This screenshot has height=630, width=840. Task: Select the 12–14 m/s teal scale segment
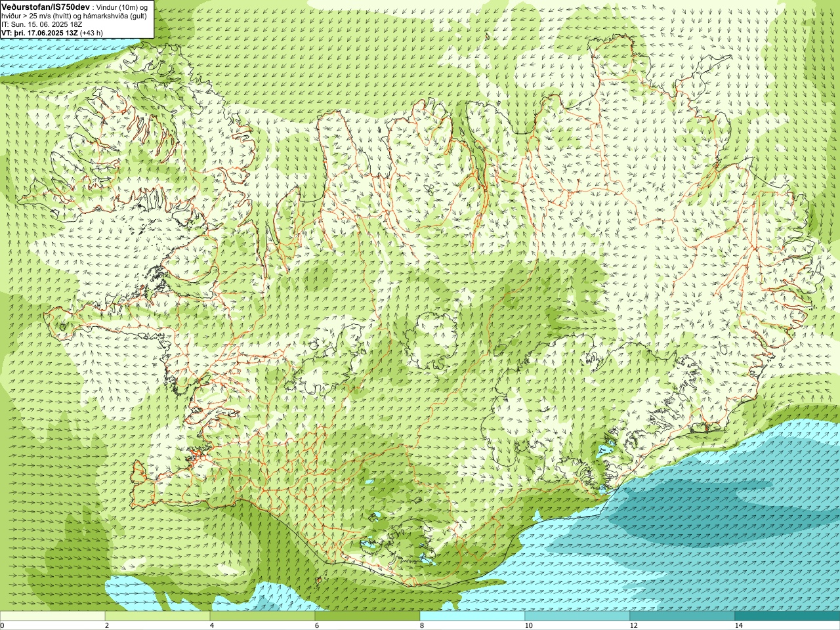[682, 616]
